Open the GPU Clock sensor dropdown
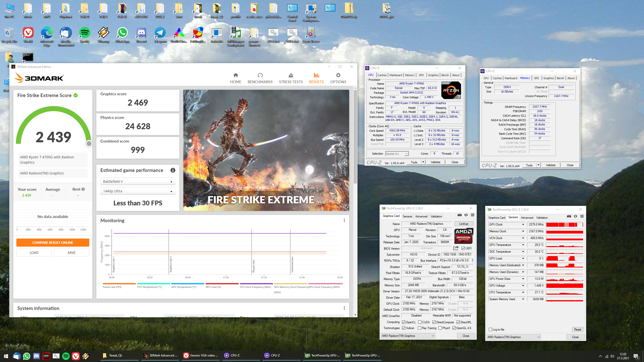 [x=523, y=224]
